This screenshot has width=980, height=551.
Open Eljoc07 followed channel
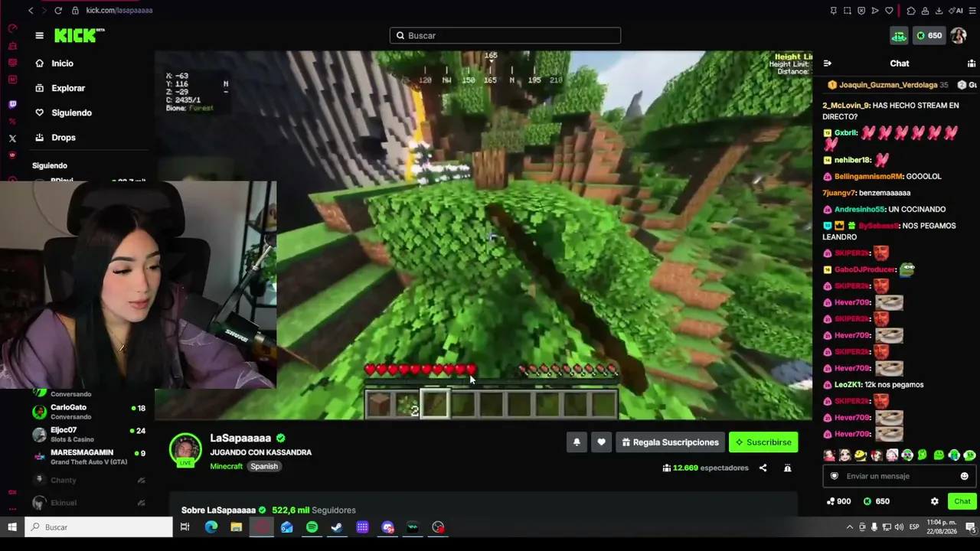(89, 435)
